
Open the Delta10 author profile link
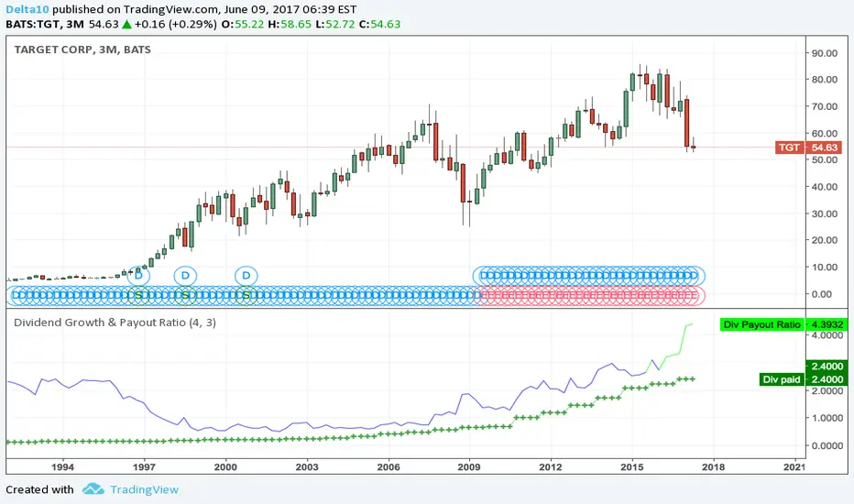(27, 9)
